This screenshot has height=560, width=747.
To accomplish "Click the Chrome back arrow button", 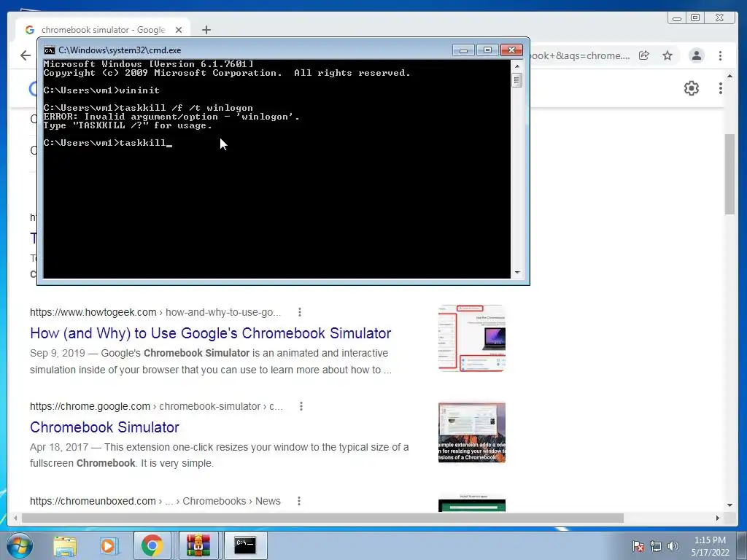I will (x=26, y=55).
